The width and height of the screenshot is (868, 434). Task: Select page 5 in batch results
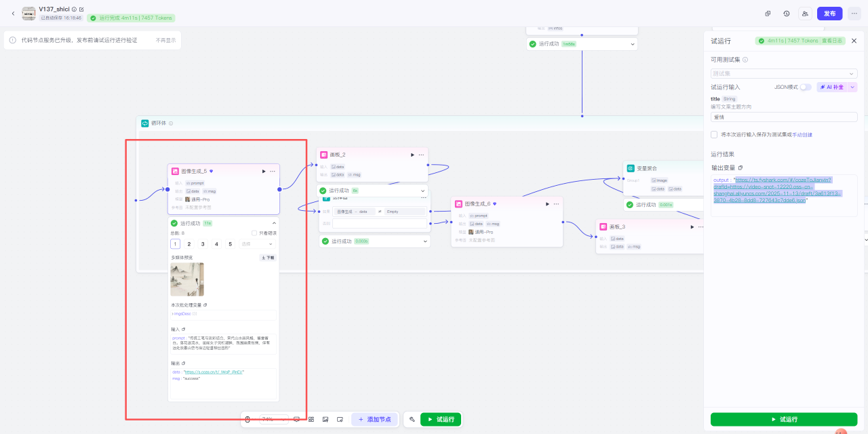tap(231, 244)
